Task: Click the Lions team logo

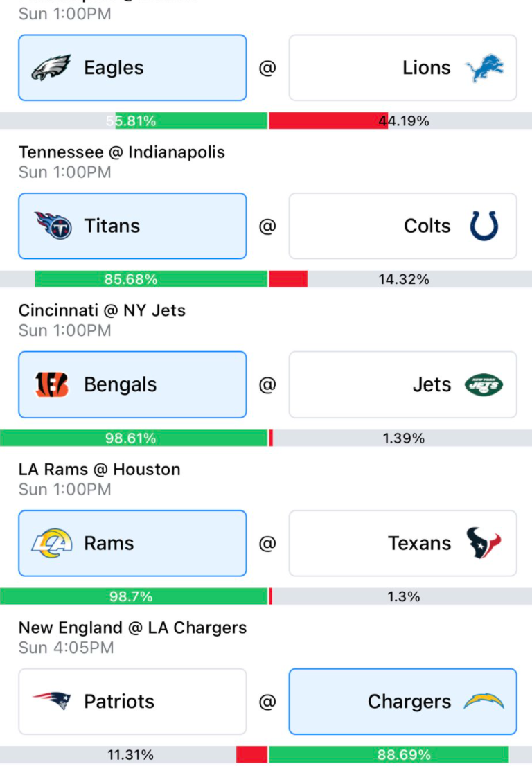Action: (485, 68)
